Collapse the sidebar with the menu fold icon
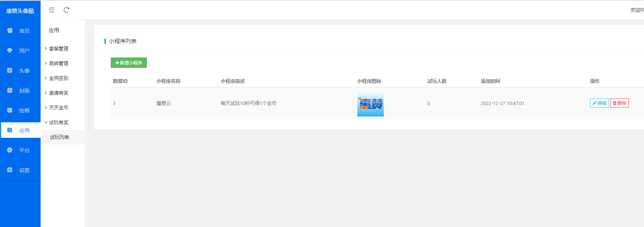The image size is (644, 227). (x=52, y=10)
